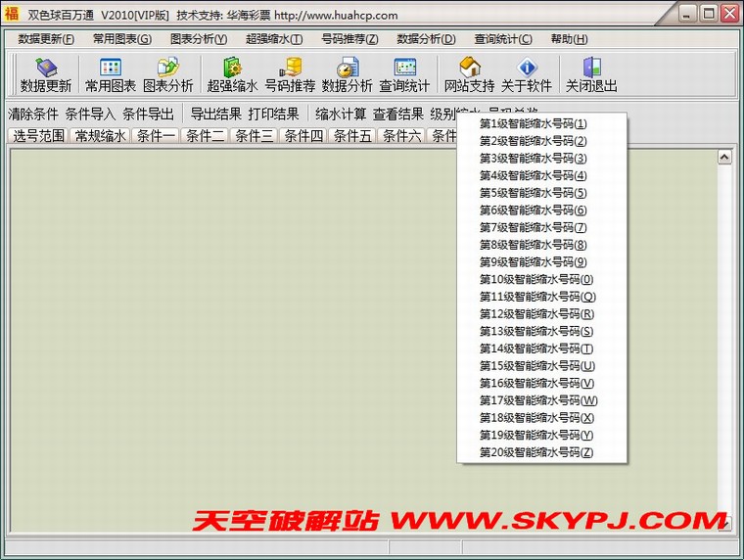Select the 号码推荐 toolbar icon
Screen dimensions: 744x560
tap(290, 74)
